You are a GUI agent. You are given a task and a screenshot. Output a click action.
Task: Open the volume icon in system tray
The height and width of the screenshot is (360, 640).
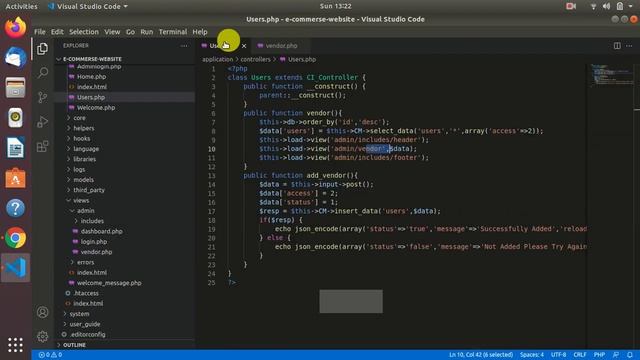click(x=607, y=6)
